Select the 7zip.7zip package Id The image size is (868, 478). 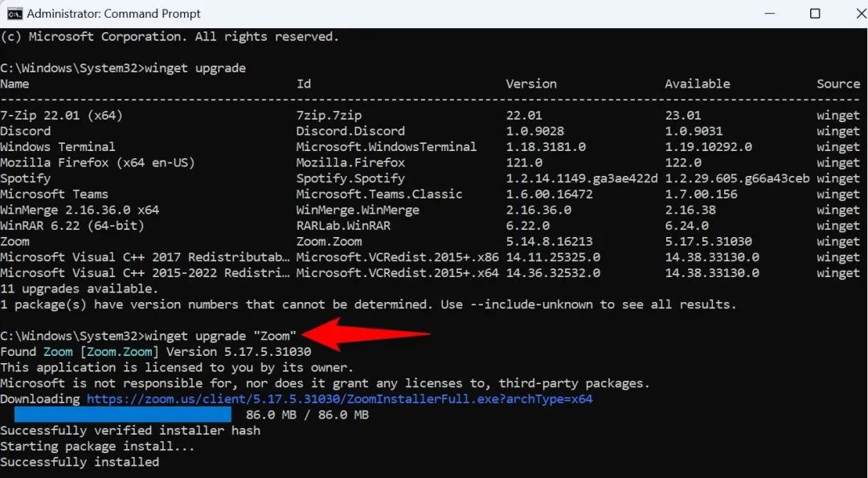329,116
